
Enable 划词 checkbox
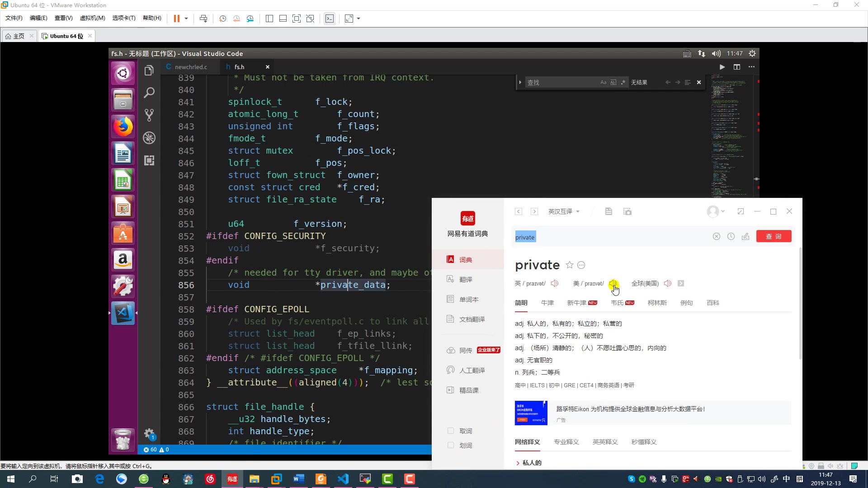click(451, 445)
